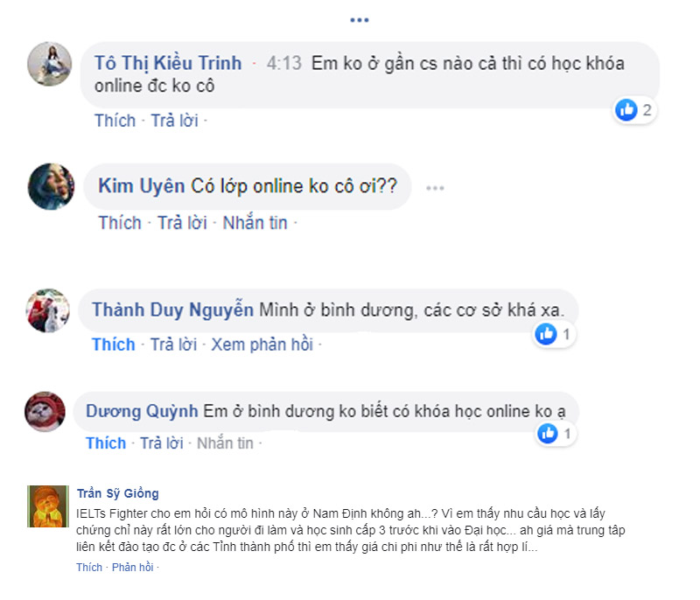Viewport: 700px width, 600px height.
Task: Click Trần Sỹ Giồng's profile picture
Action: [48, 507]
